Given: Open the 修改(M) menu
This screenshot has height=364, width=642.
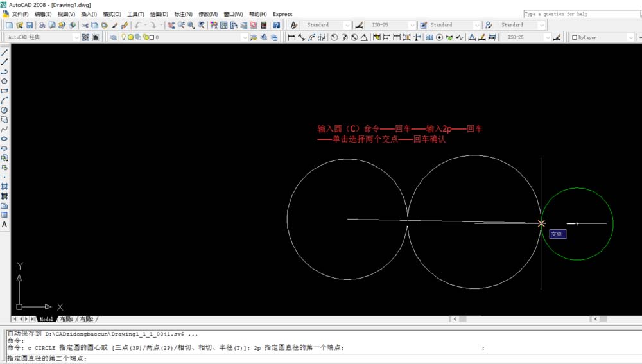Looking at the screenshot, I should point(208,14).
